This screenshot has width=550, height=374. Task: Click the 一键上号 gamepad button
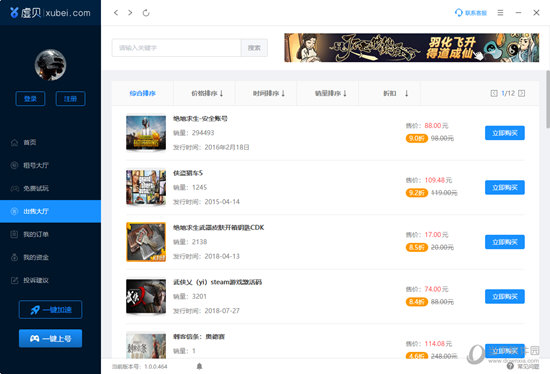tap(50, 338)
